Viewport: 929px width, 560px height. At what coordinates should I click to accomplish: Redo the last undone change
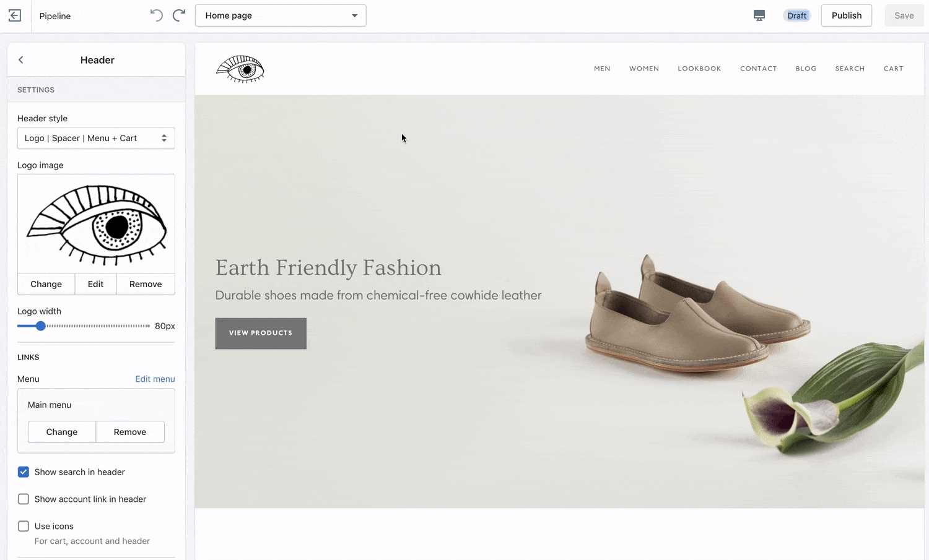click(x=179, y=15)
